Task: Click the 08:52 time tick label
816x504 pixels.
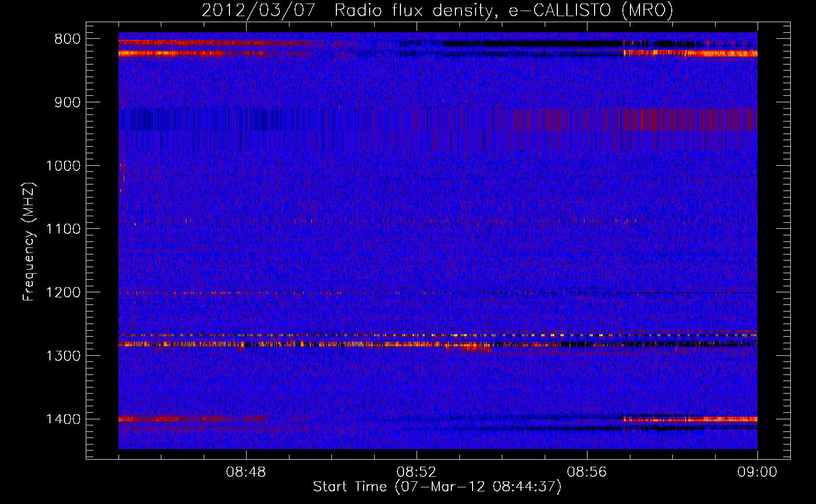Action: tap(417, 472)
